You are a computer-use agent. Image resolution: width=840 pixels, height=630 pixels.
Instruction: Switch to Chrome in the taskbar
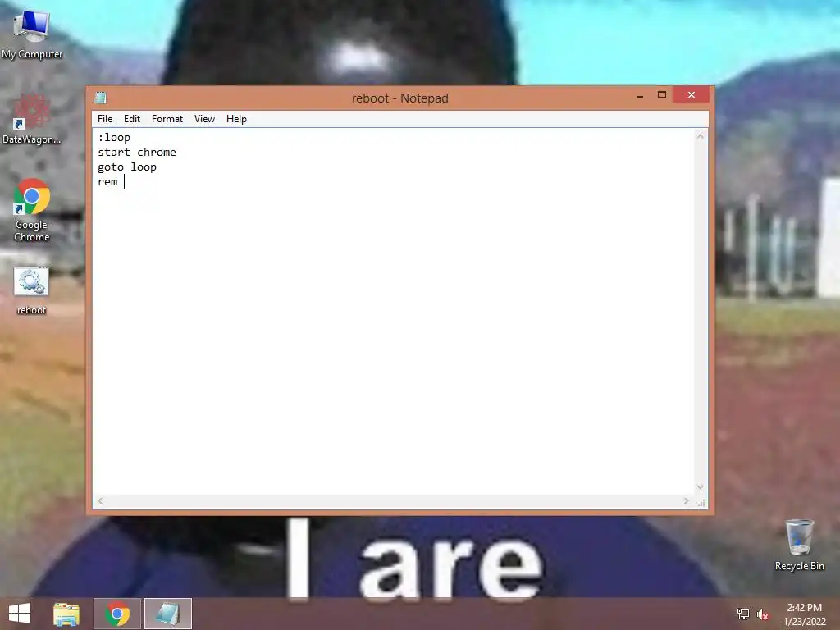(x=117, y=614)
